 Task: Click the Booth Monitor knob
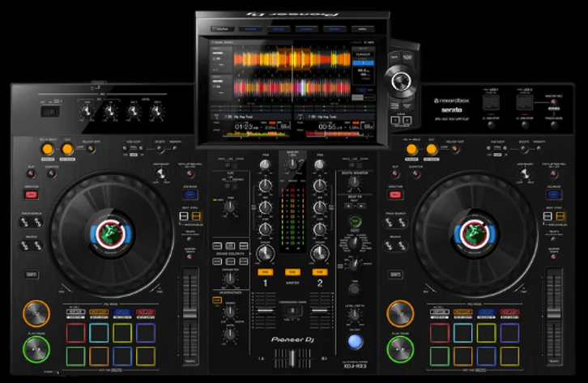click(354, 182)
